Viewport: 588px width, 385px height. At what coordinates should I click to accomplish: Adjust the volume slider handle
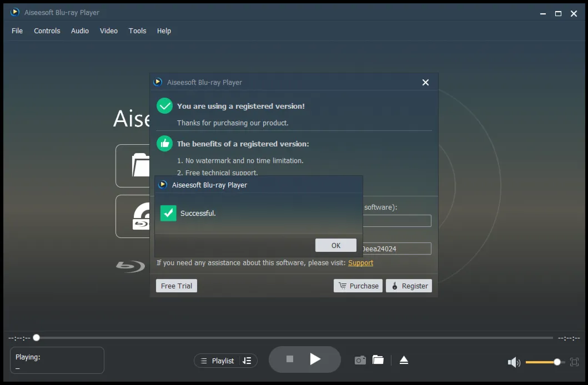[557, 362]
